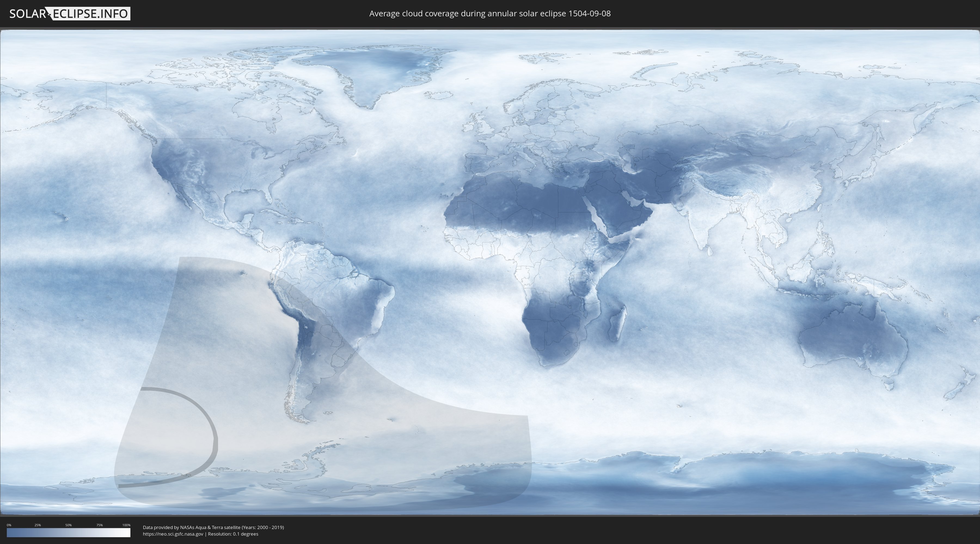The height and width of the screenshot is (544, 980).
Task: Click the title 'Average cloud coverage during annular solar eclipse 1504-09-08'
Action: [x=490, y=14]
